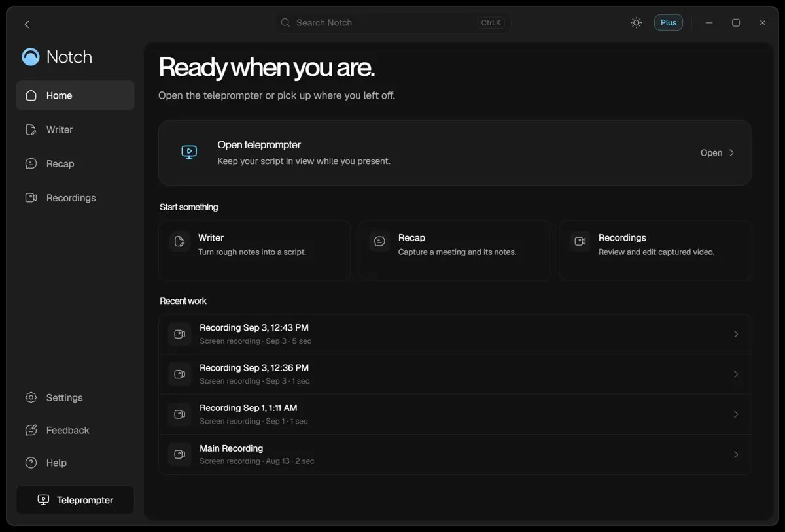Open Settings in the sidebar

[75, 397]
